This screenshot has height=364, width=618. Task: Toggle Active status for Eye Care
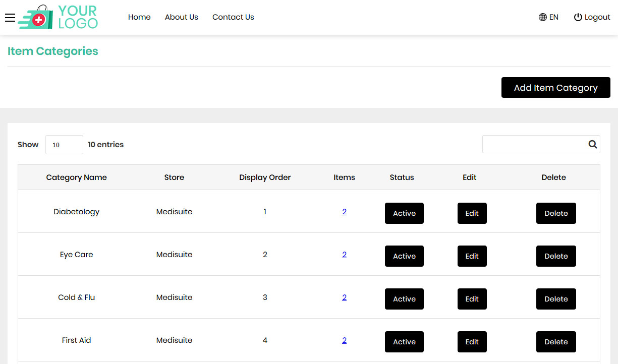click(x=404, y=256)
